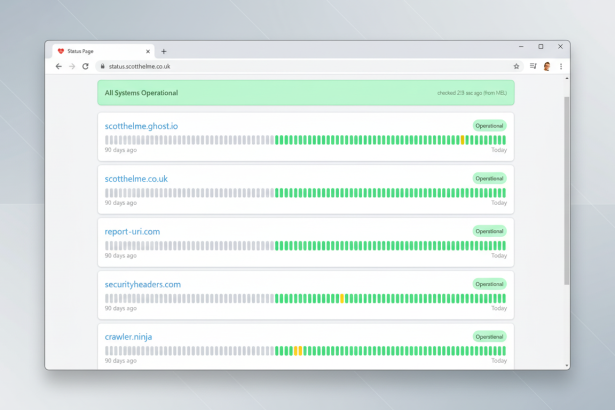615x410 pixels.
Task: Close the Status Page tab
Action: [148, 51]
